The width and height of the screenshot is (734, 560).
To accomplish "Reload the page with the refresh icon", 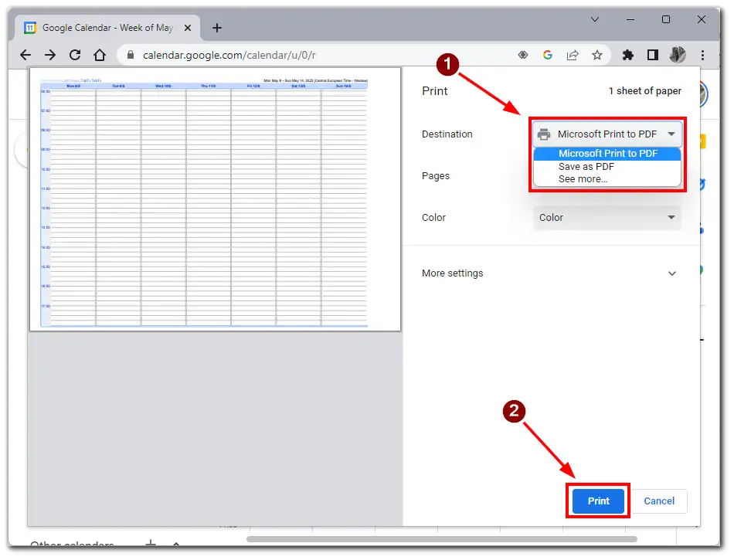I will [75, 55].
